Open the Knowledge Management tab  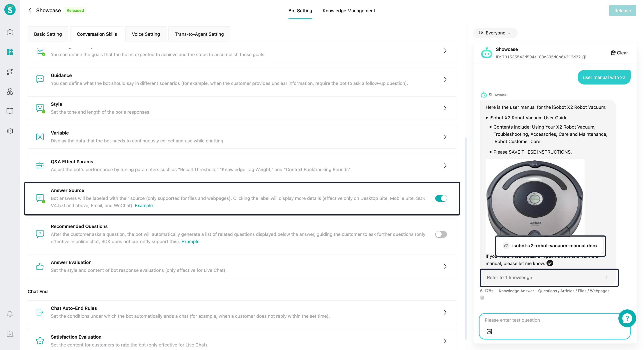click(x=349, y=11)
